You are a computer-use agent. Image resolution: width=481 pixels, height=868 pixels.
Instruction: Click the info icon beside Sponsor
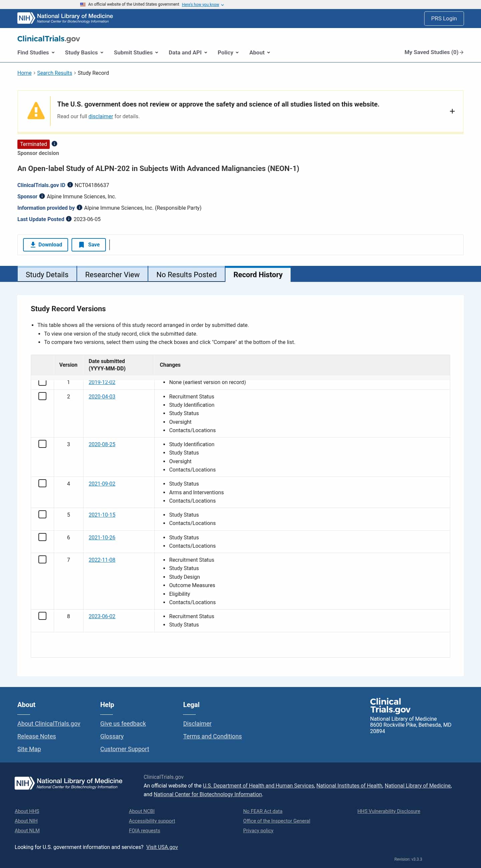click(x=42, y=196)
